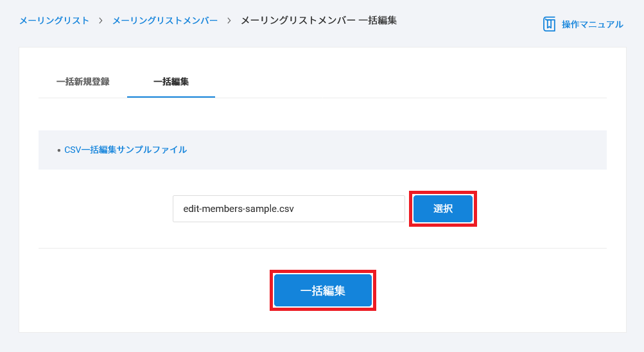The width and height of the screenshot is (644, 352).
Task: Select the 一括編集 tab
Action: coord(171,82)
